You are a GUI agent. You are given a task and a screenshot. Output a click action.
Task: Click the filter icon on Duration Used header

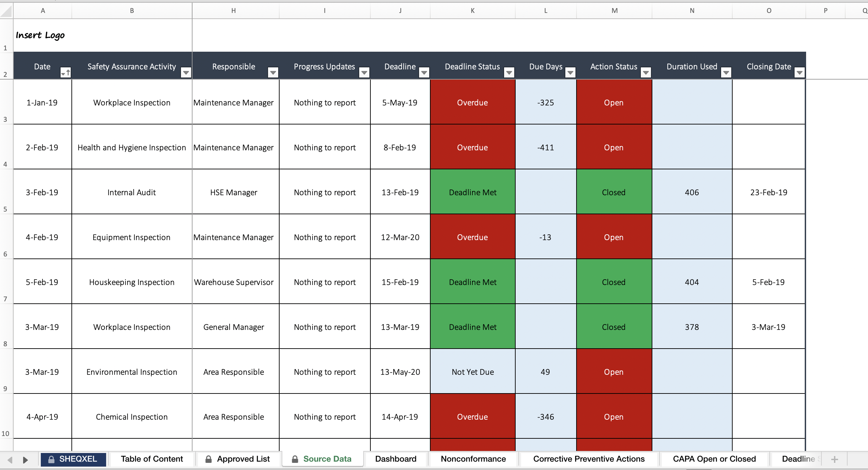726,72
